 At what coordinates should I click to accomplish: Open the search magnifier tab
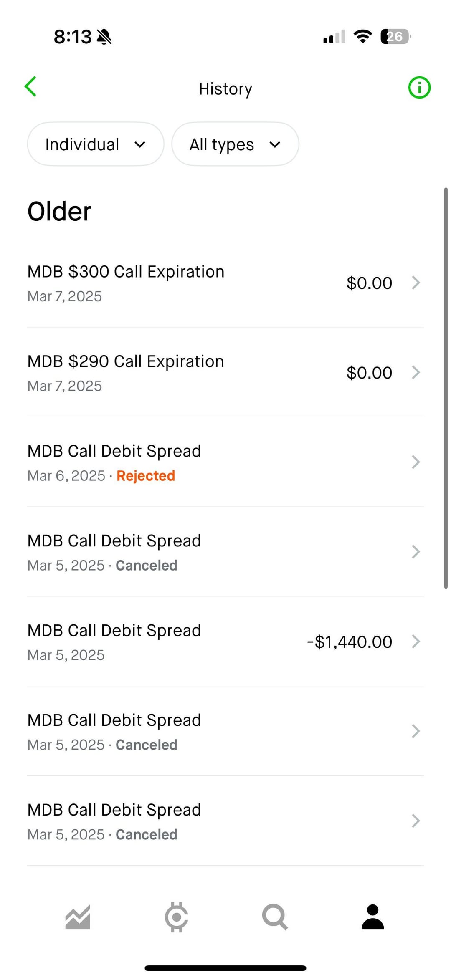click(275, 917)
